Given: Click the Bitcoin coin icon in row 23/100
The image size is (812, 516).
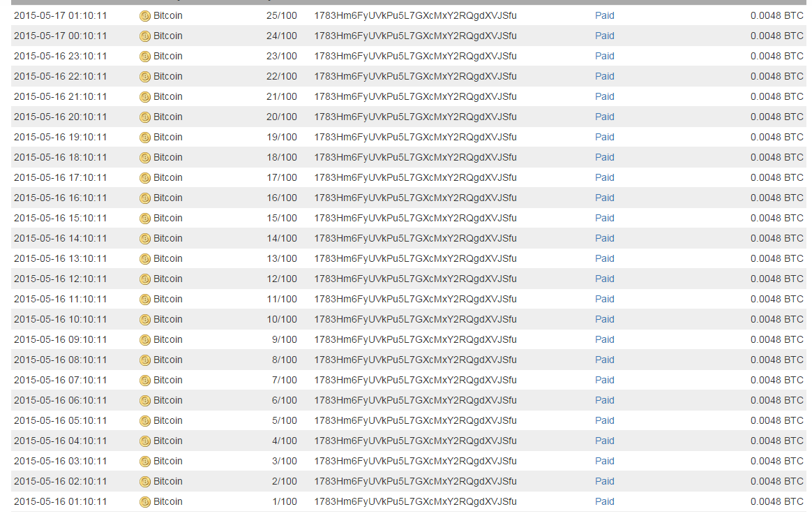Looking at the screenshot, I should tap(145, 57).
